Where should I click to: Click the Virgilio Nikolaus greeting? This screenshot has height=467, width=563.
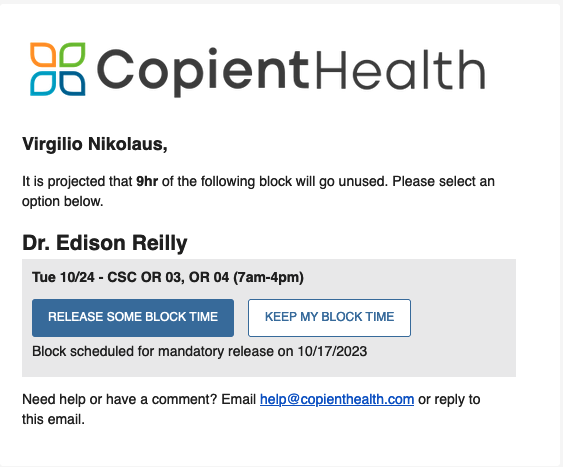click(x=95, y=144)
